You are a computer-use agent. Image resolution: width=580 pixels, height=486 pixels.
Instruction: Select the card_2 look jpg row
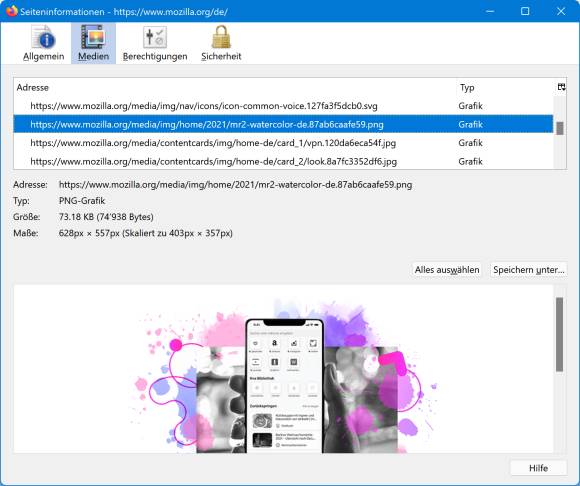(x=283, y=161)
